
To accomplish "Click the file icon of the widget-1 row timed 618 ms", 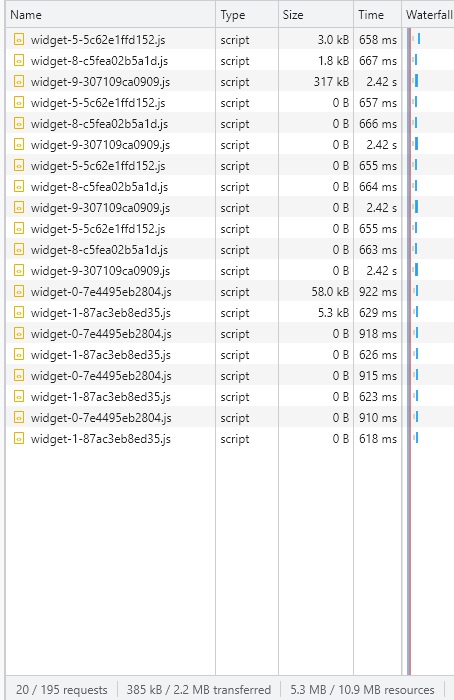I will tap(19, 438).
